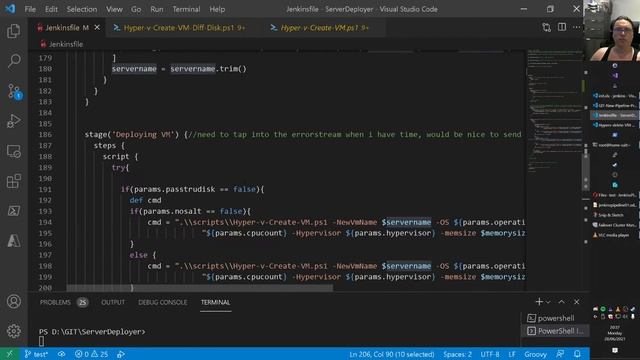Open the Extensions view
640x360 pixels.
click(13, 181)
